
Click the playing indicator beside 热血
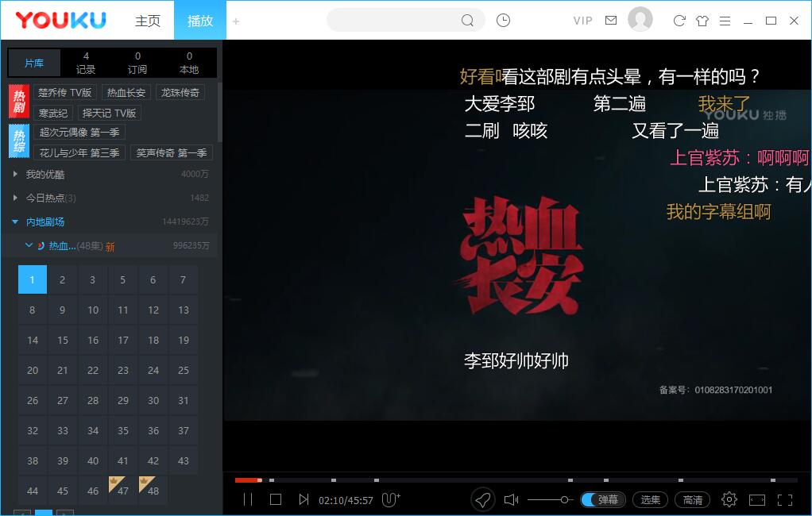coord(41,246)
